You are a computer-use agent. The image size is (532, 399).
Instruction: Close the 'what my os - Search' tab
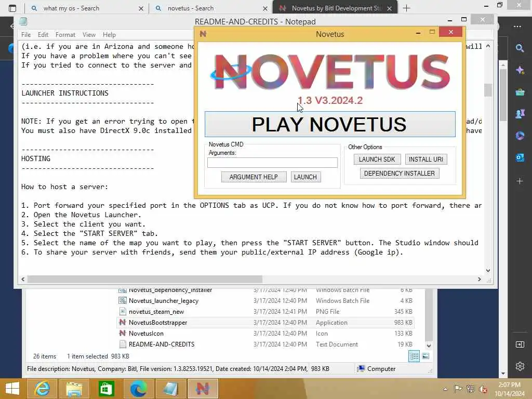point(141,8)
